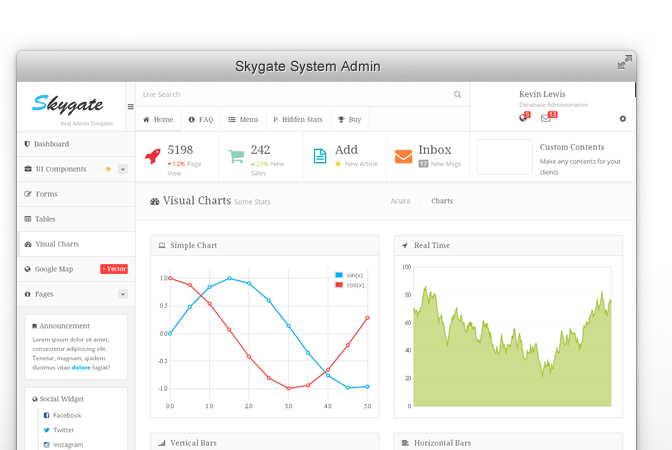Viewport: 672px width, 450px height.
Task: Click the red rocket page views icon
Action: pos(153,156)
